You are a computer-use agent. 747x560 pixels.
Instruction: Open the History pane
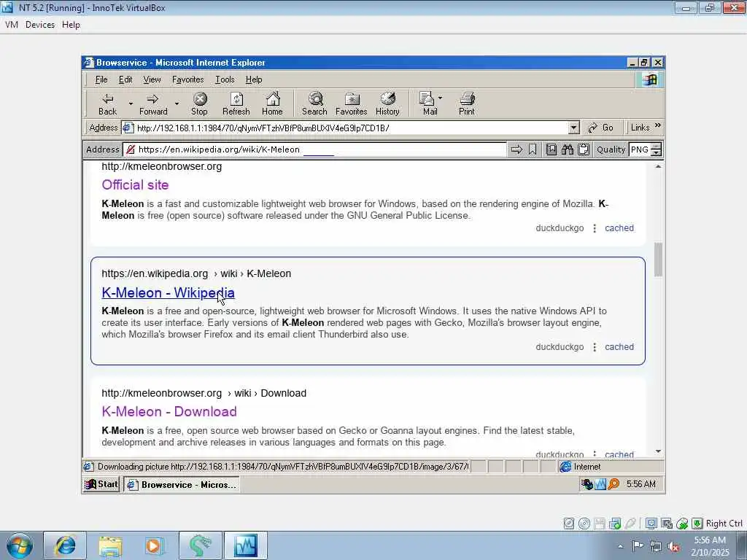click(388, 104)
